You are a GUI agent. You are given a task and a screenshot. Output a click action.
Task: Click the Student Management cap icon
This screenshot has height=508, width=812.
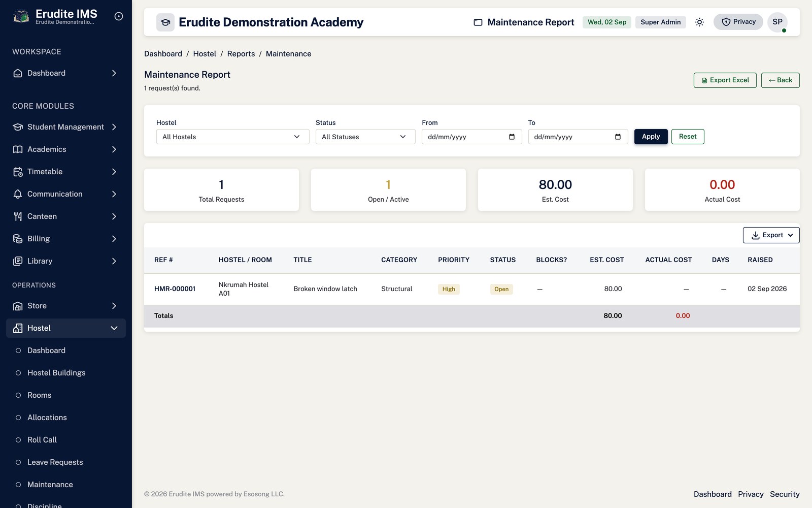point(18,127)
